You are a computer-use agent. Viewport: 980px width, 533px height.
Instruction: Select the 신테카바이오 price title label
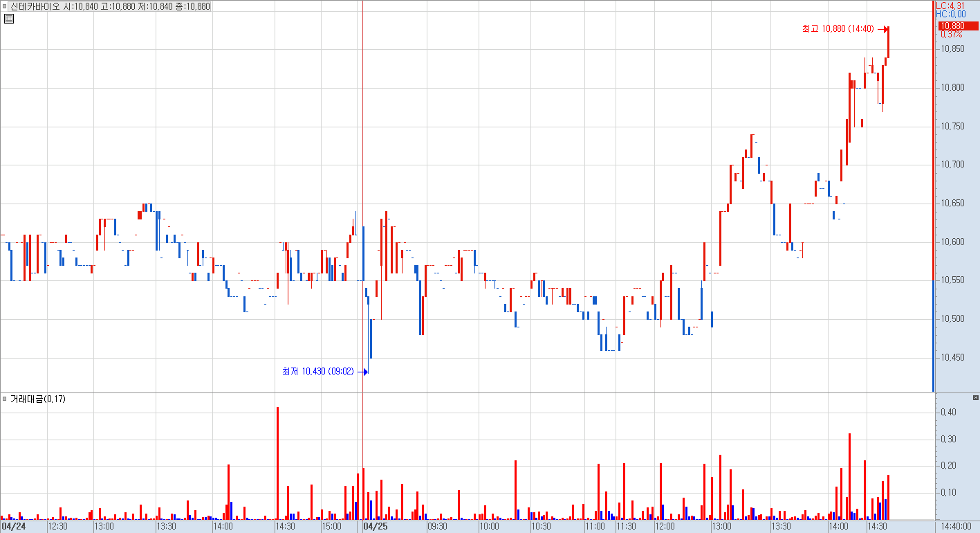pos(109,6)
